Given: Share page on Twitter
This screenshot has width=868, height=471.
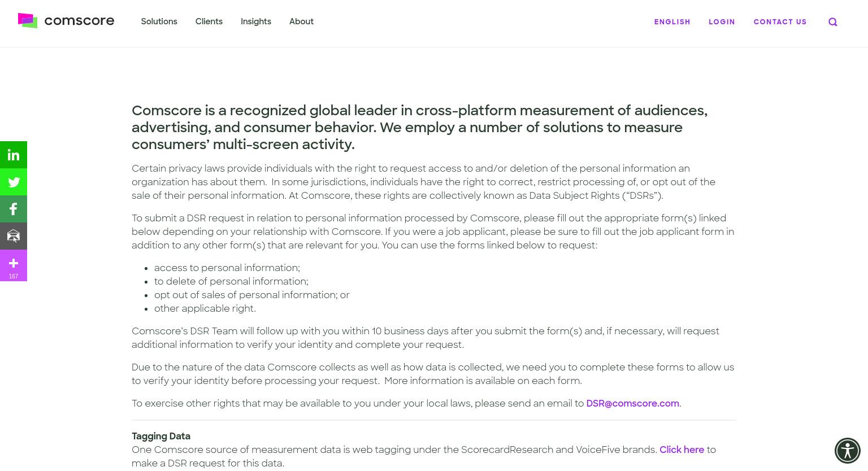Looking at the screenshot, I should click(x=14, y=182).
